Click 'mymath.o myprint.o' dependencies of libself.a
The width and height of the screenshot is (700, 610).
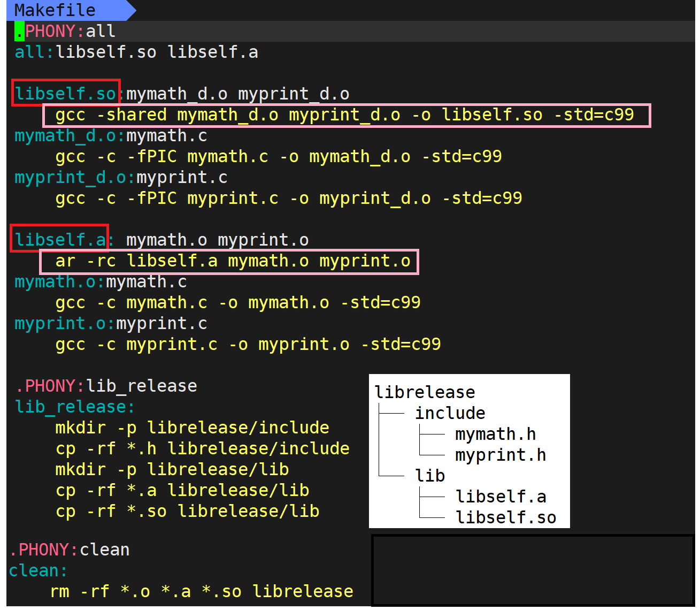(x=218, y=240)
